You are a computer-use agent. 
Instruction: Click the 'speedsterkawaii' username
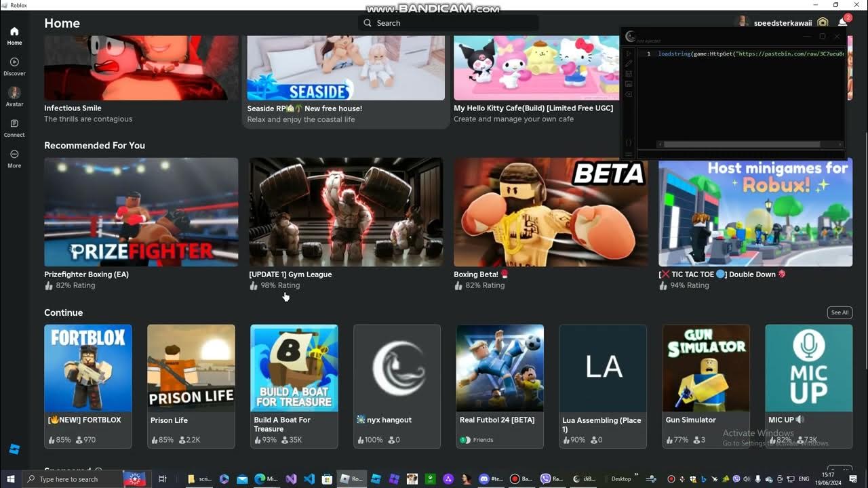783,23
